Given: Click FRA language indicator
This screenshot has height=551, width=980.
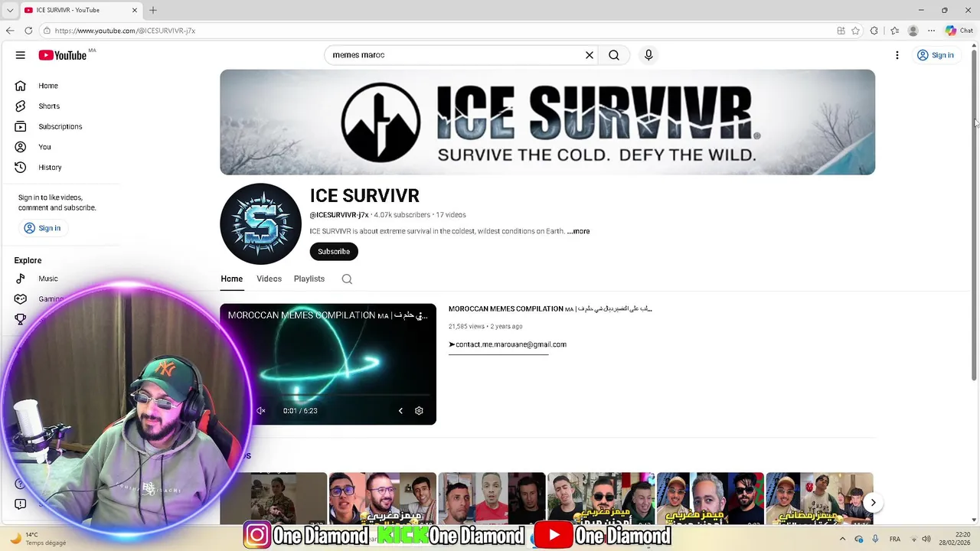Looking at the screenshot, I should pyautogui.click(x=894, y=539).
